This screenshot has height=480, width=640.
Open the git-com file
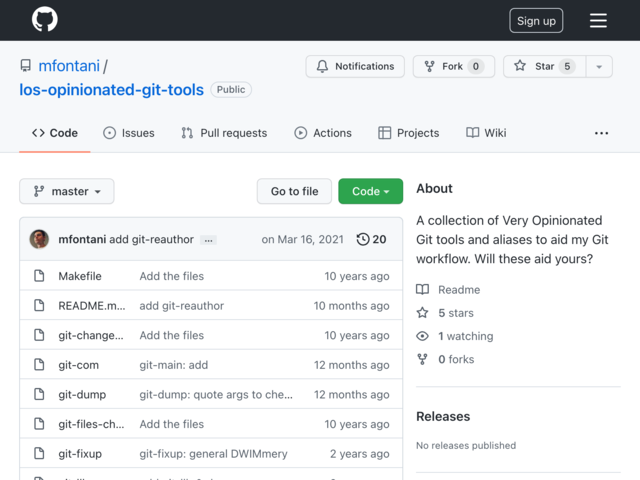[78, 365]
